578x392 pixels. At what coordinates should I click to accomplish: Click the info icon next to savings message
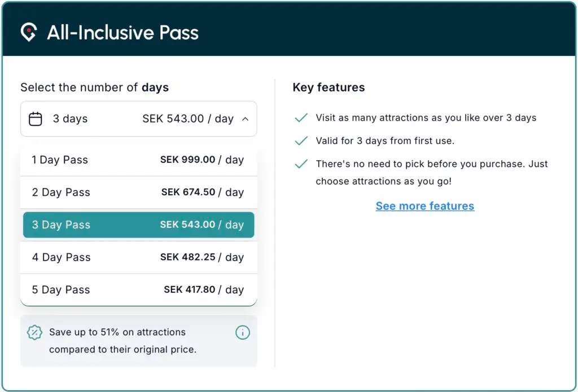point(243,333)
